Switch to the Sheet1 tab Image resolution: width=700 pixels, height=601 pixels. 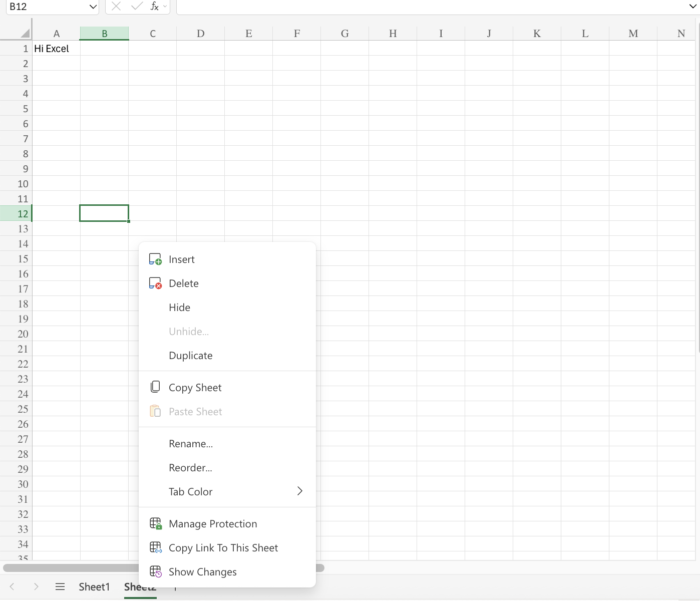tap(94, 586)
